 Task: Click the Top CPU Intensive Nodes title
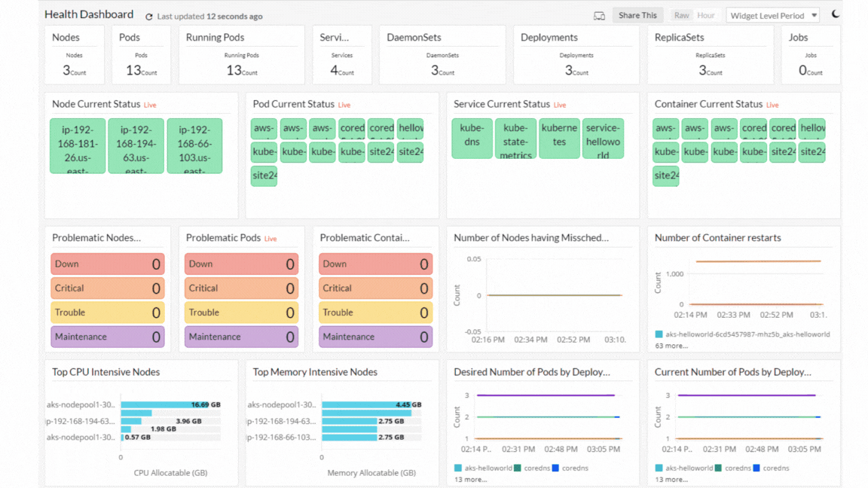(x=105, y=372)
